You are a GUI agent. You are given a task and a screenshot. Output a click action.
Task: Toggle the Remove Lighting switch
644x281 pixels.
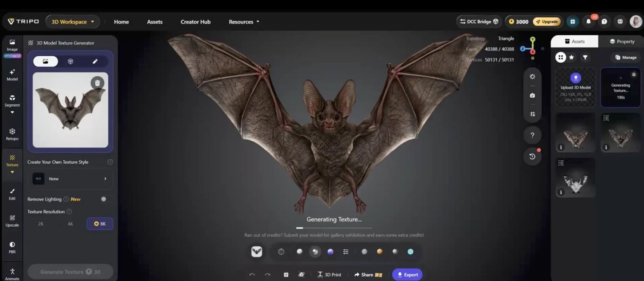pyautogui.click(x=106, y=199)
